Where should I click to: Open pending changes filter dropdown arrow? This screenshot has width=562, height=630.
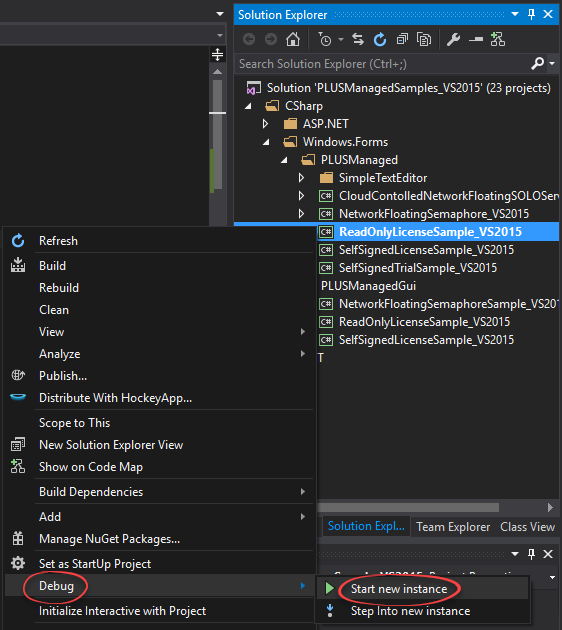pyautogui.click(x=341, y=39)
